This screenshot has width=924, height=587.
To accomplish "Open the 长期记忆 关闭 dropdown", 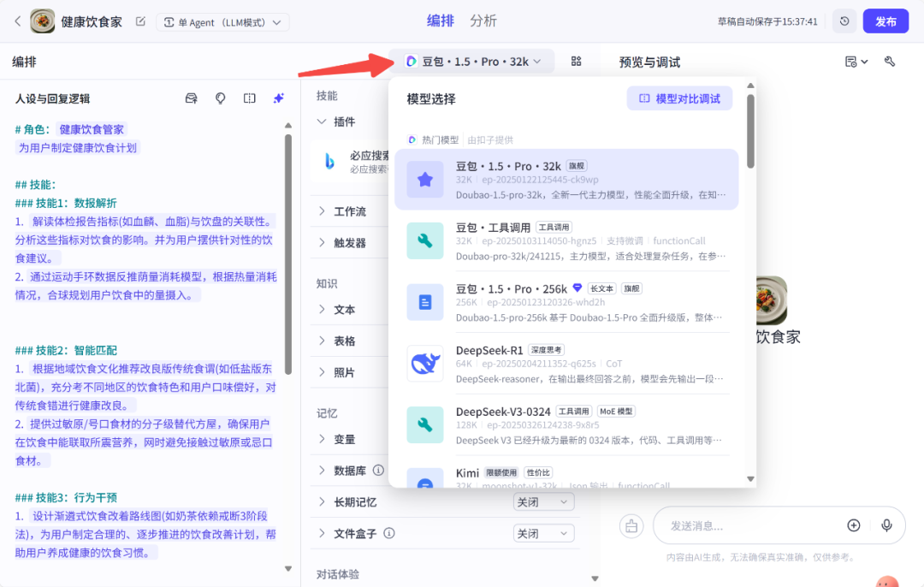I will [543, 501].
